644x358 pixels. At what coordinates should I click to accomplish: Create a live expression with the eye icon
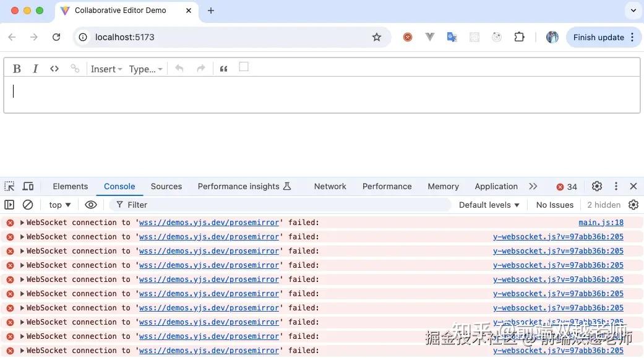click(x=91, y=204)
